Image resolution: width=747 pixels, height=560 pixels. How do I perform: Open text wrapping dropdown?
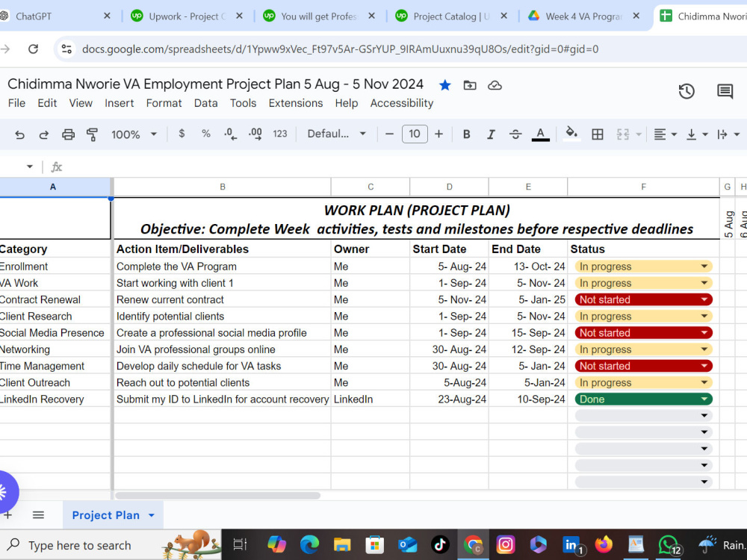point(728,134)
